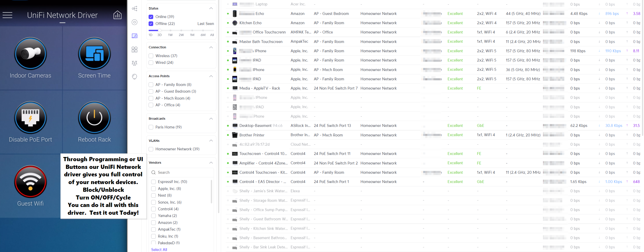Select the client devices icon in sidebar

pos(134,36)
